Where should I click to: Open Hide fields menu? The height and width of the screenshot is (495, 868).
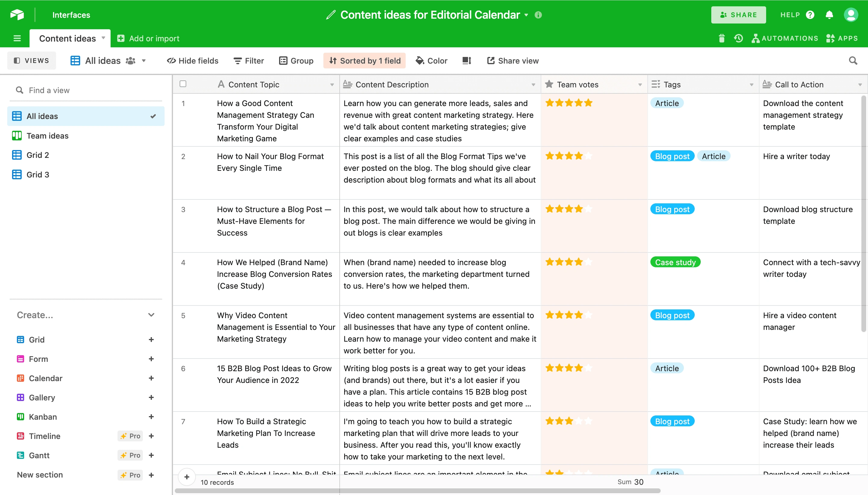point(192,61)
